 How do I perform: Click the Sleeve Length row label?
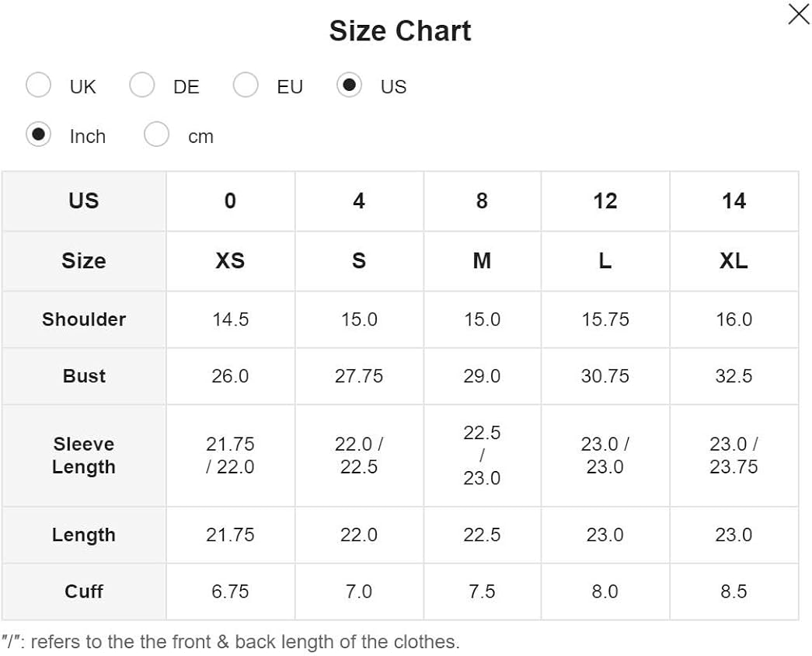coord(84,455)
